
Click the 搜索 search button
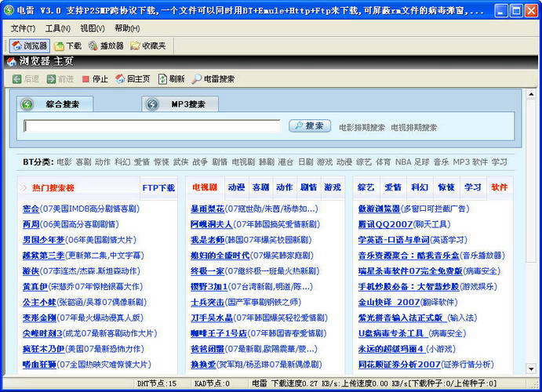point(310,126)
